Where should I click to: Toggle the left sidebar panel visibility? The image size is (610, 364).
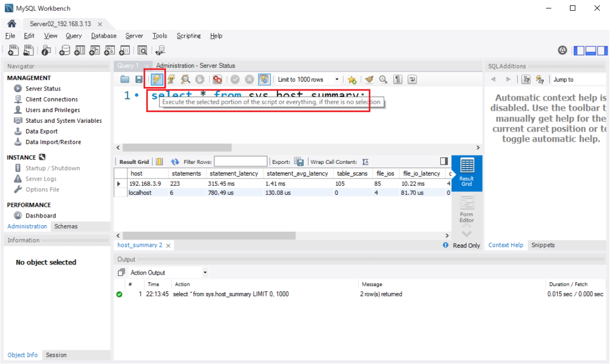tap(579, 51)
